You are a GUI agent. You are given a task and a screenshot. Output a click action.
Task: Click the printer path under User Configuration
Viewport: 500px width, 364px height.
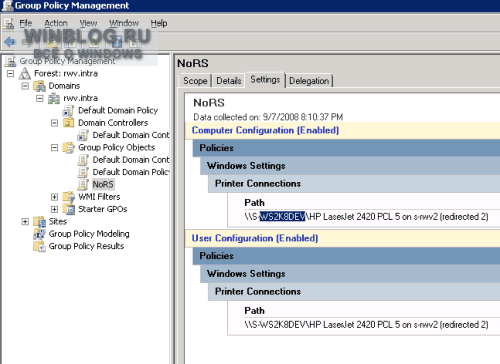pos(366,325)
